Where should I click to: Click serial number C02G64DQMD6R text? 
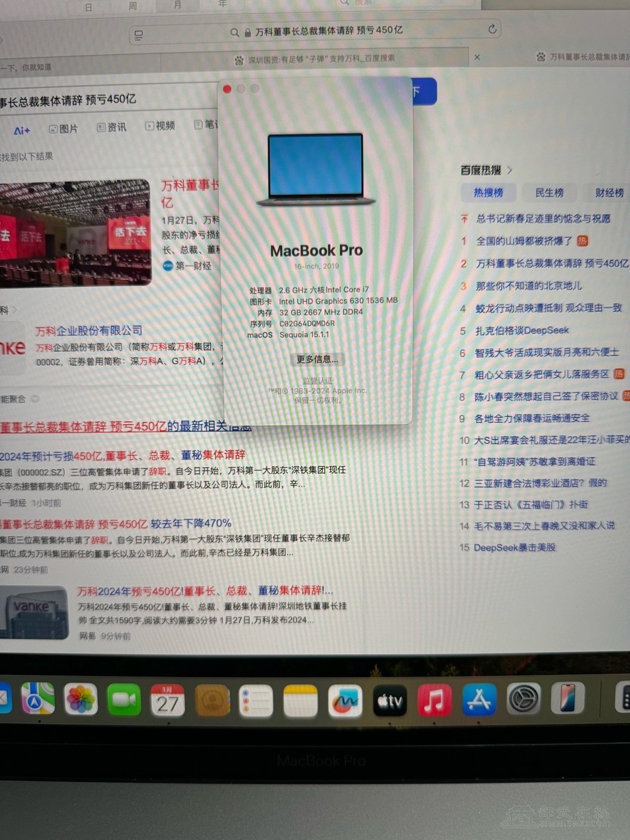(306, 324)
